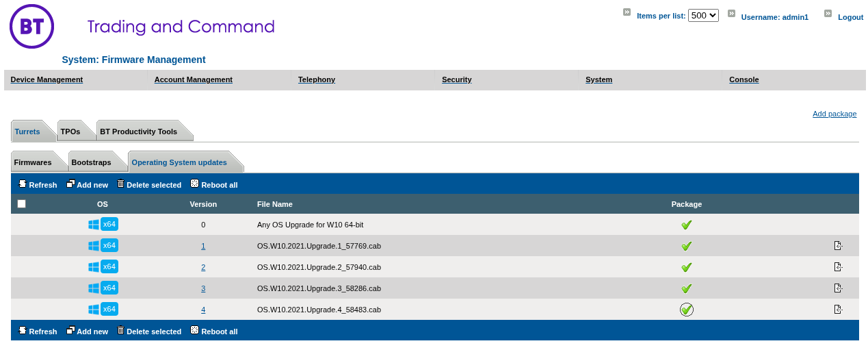Switch to the TPOs tab
Viewport: 868px width, 350px height.
click(70, 132)
